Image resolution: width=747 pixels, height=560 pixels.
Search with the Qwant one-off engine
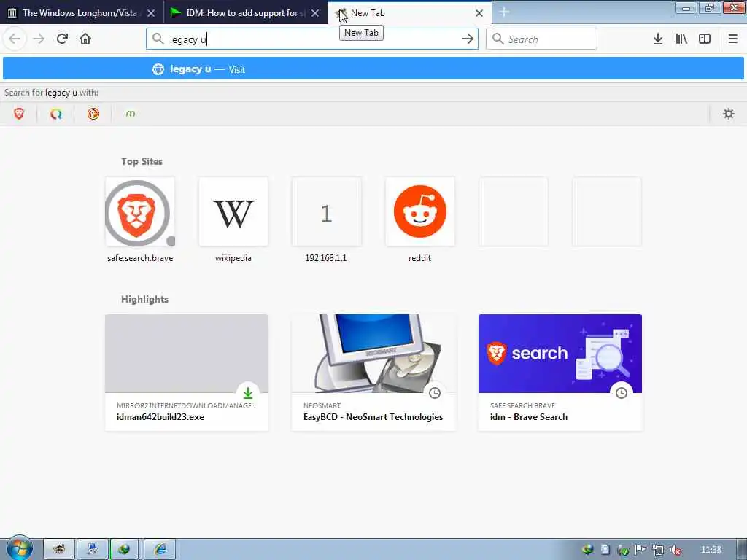click(56, 114)
